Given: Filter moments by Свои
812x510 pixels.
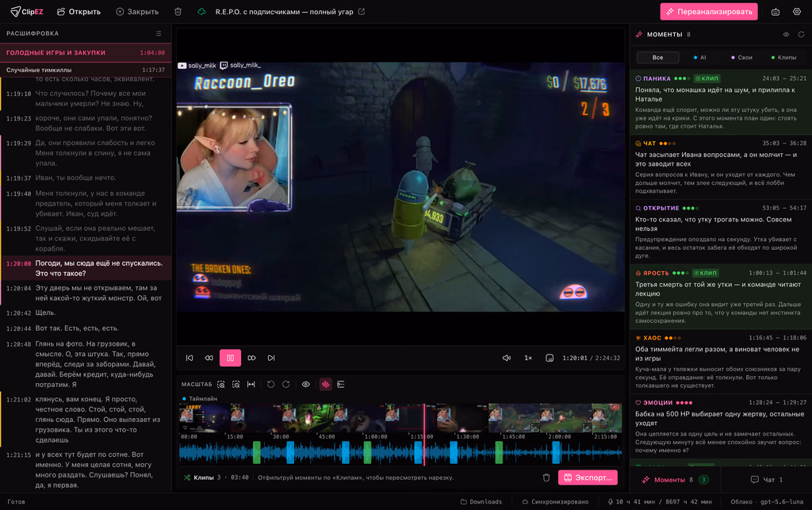Looking at the screenshot, I should click(x=741, y=57).
